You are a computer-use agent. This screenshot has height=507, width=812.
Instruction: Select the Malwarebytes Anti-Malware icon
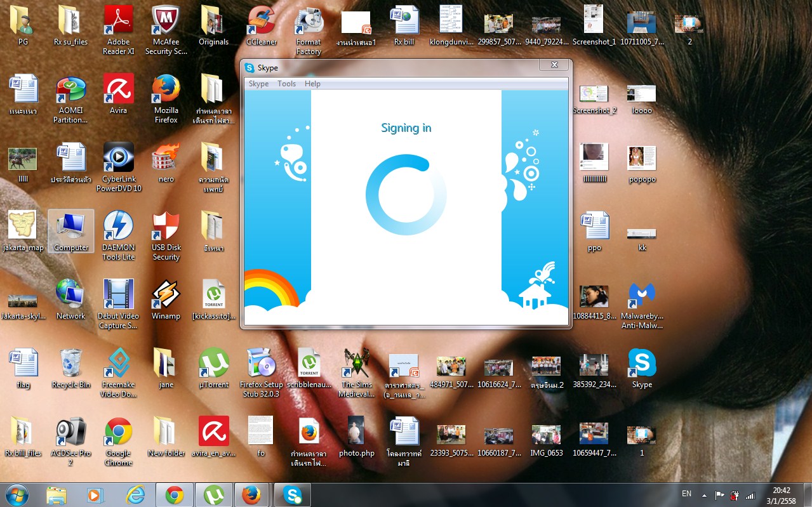(642, 305)
